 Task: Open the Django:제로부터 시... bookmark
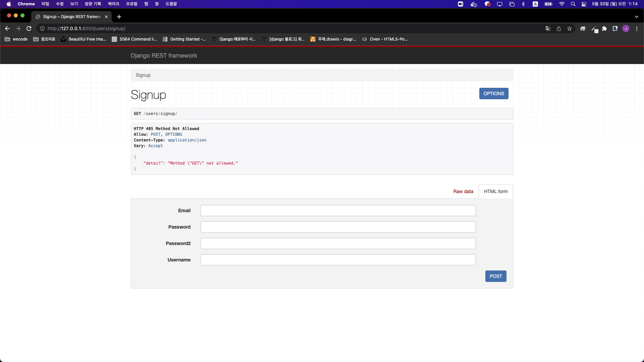pos(234,39)
